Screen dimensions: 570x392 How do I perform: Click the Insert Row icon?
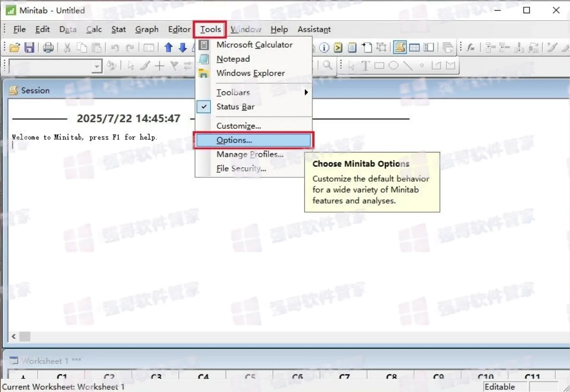(x=504, y=47)
